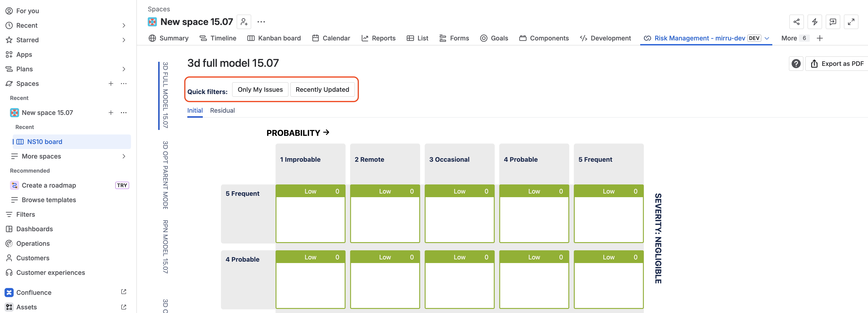This screenshot has width=868, height=313.
Task: Switch to Development tab
Action: (x=605, y=38)
